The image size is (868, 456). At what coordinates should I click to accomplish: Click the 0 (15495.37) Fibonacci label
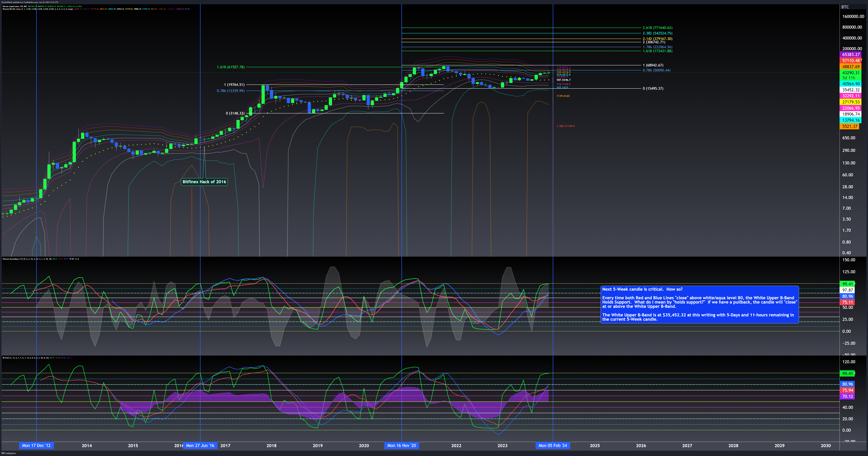653,89
